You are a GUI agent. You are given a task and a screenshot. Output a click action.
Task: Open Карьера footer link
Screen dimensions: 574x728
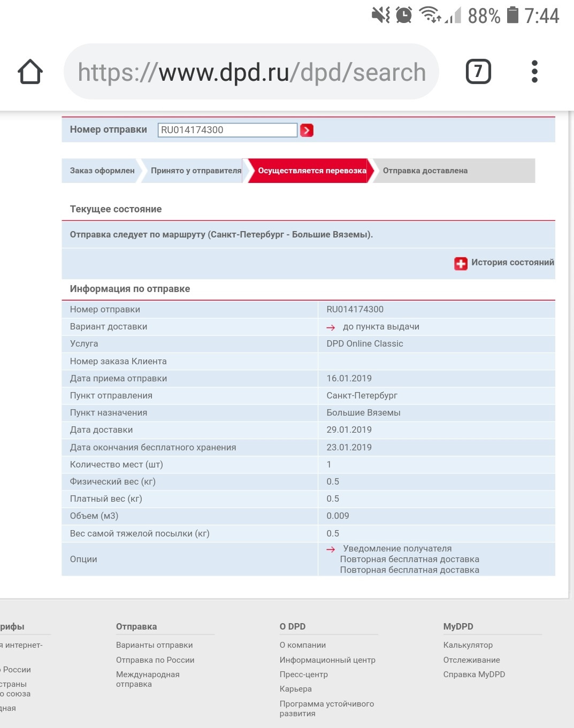point(296,689)
